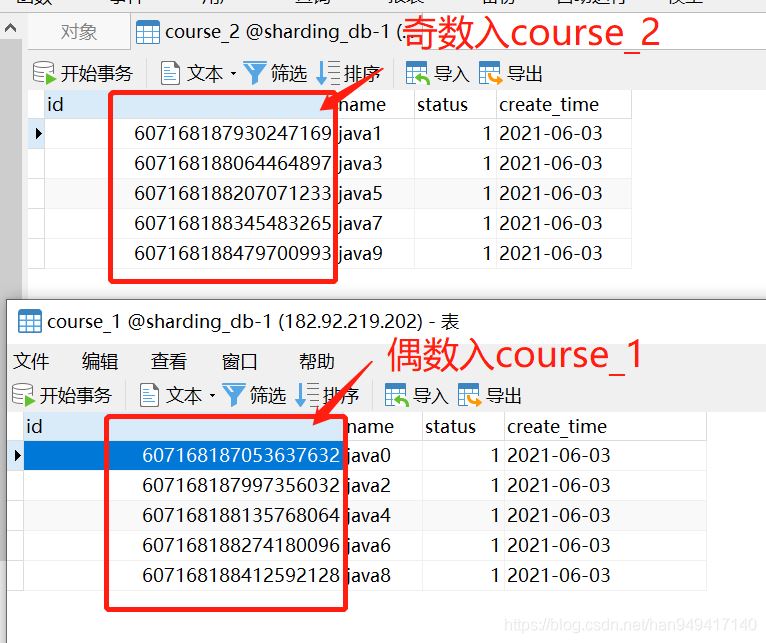Click the Import icon in course_2 toolbar
The height and width of the screenshot is (643, 766).
(418, 73)
